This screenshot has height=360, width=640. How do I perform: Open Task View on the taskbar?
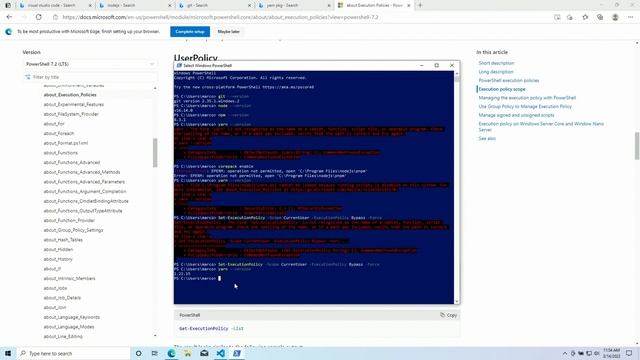coord(154,353)
